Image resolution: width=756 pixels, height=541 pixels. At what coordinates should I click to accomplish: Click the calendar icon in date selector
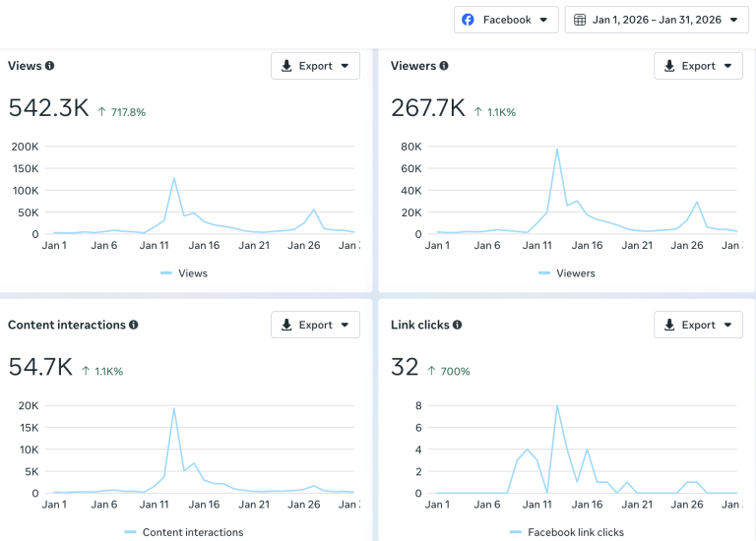(580, 20)
